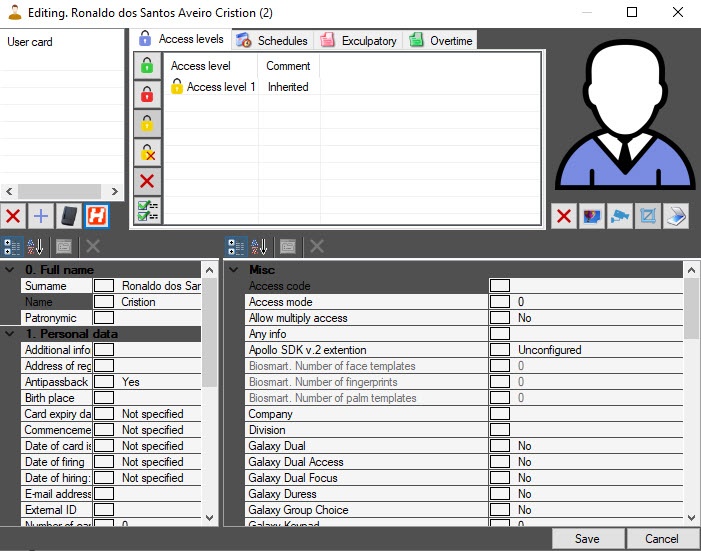The width and height of the screenshot is (701, 551).
Task: Click the green checklist button in the access toolbar
Action: click(x=147, y=210)
